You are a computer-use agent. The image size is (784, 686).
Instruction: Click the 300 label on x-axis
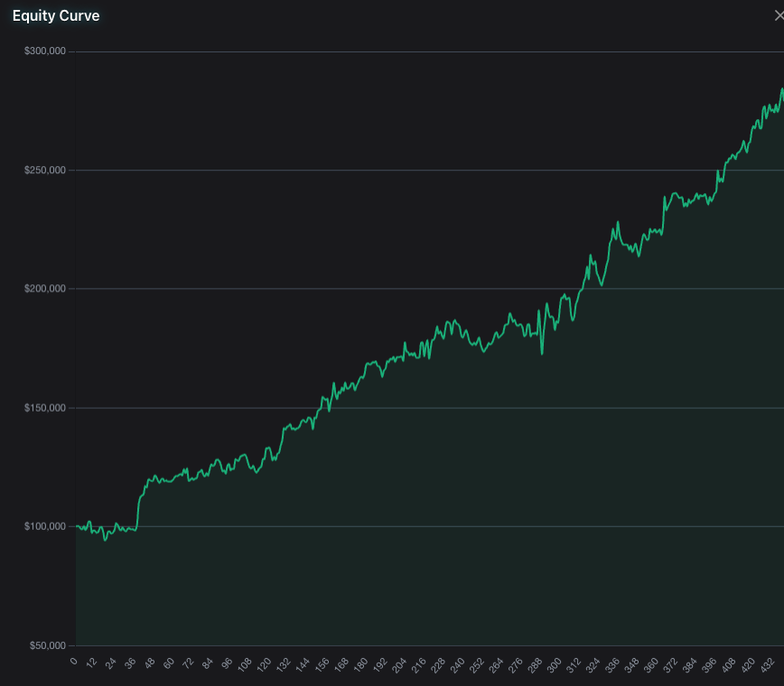(x=553, y=663)
